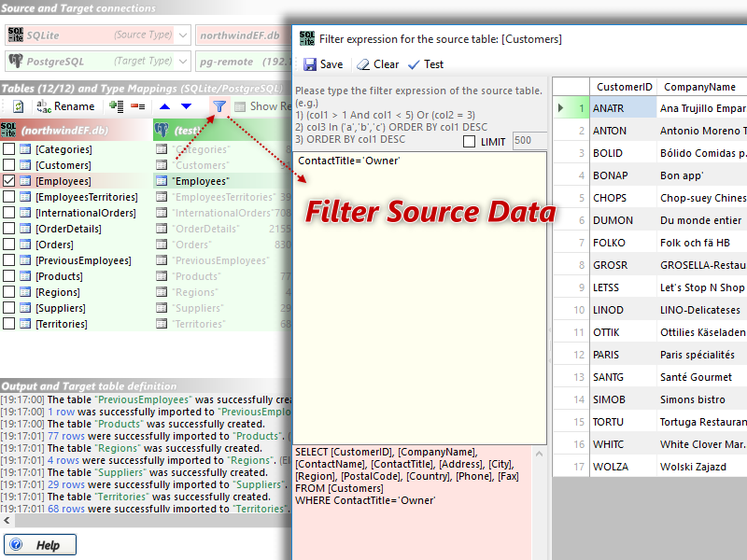Open the SQLite source type dropdown
The width and height of the screenshot is (747, 560).
(x=183, y=35)
